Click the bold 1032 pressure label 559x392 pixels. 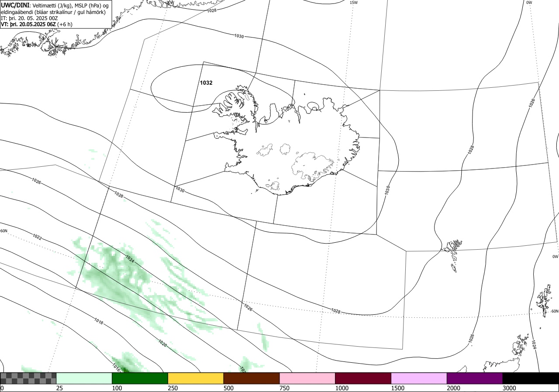pos(206,83)
